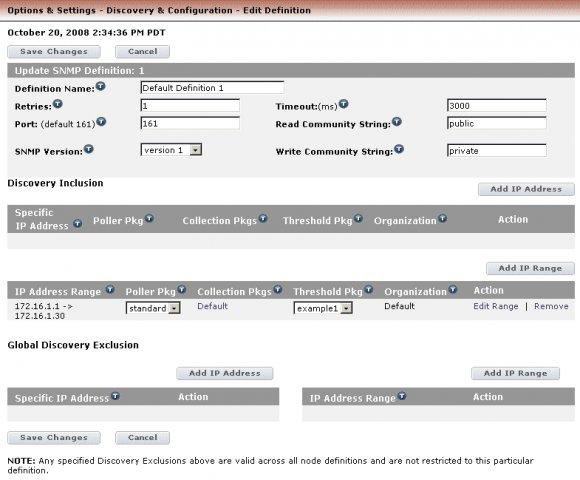Click Add IP Address under Global Discovery Exclusion

tap(225, 373)
